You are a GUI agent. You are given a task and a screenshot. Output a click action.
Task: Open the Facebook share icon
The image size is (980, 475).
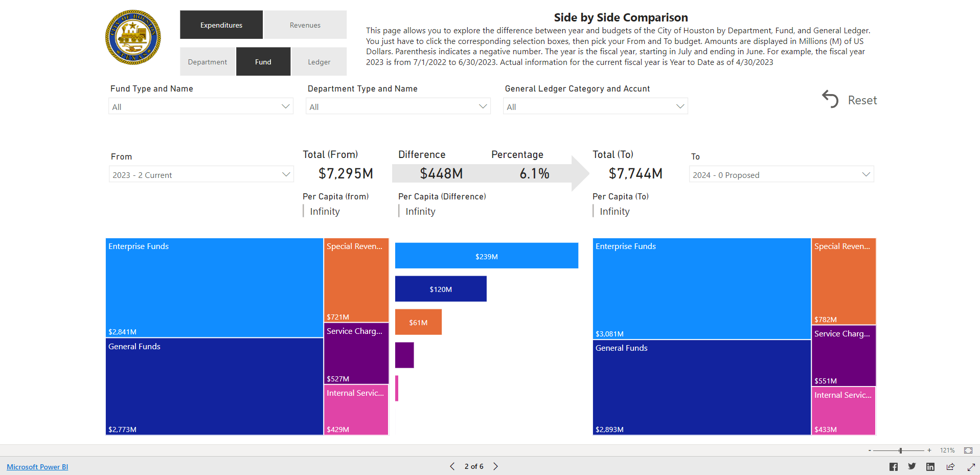point(894,466)
